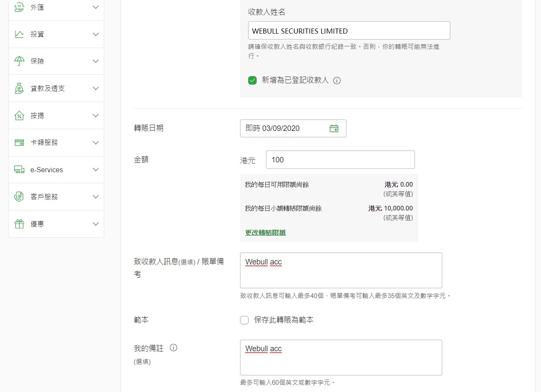The width and height of the screenshot is (541, 392).
Task: Click the insurance (保險) umbrella icon
Action: tap(19, 61)
